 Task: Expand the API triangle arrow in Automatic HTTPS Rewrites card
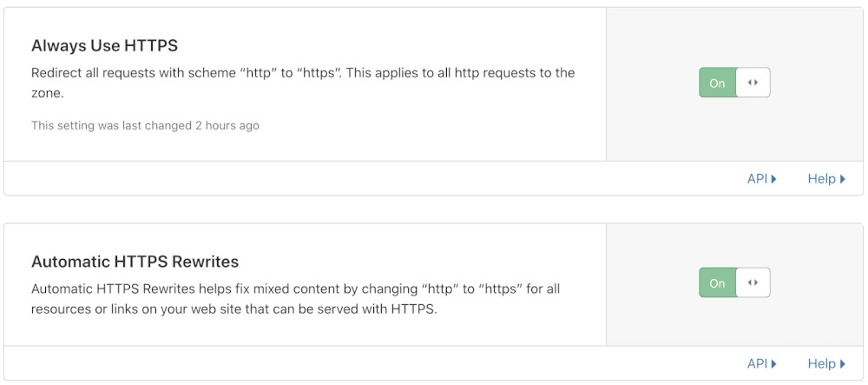[x=773, y=364]
